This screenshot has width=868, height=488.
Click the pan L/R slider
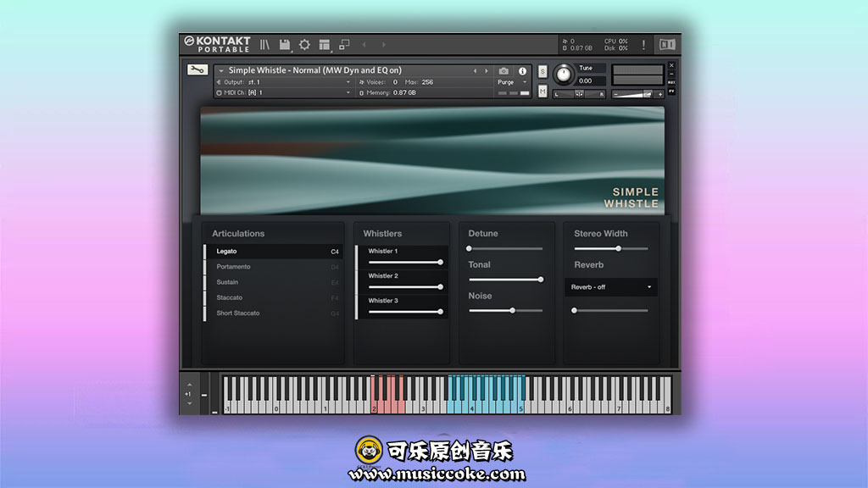[x=579, y=95]
